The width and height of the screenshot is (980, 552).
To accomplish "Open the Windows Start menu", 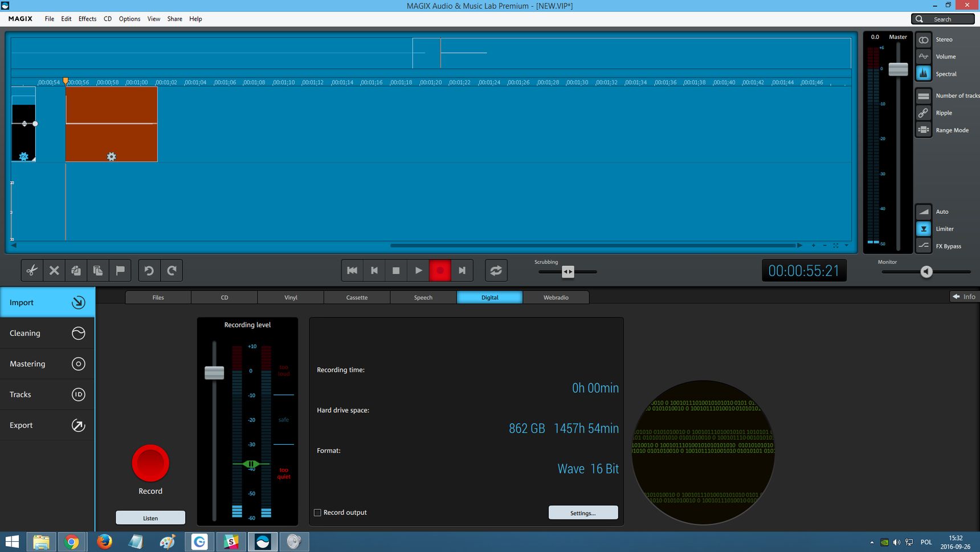I will point(12,541).
